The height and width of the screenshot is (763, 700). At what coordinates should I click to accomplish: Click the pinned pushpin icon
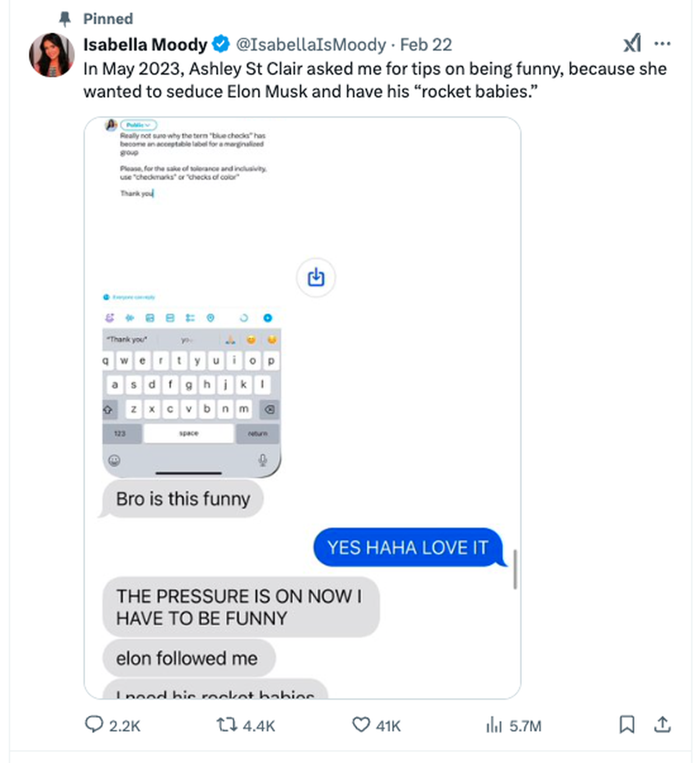(65, 19)
